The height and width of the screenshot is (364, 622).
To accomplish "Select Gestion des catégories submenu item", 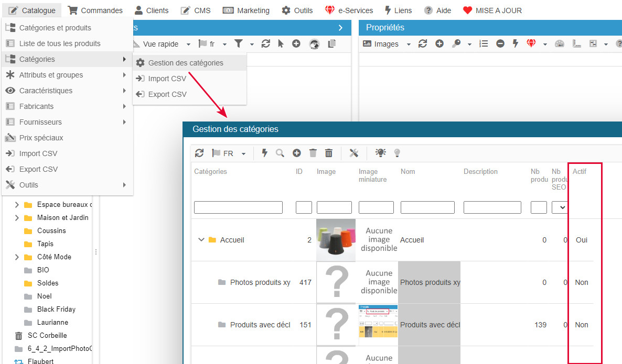I will pyautogui.click(x=185, y=63).
